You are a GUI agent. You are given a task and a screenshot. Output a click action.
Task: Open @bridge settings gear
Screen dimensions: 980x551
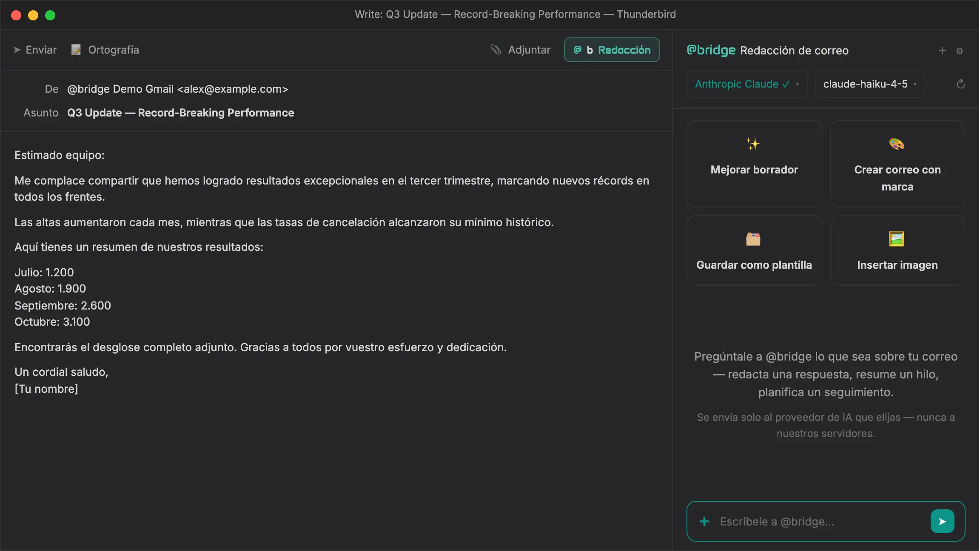coord(960,51)
